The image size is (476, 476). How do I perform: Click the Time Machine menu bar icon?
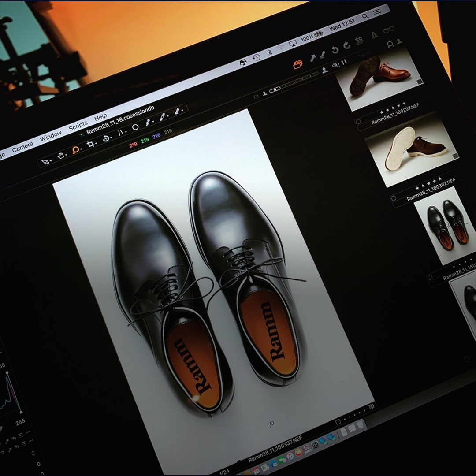click(x=257, y=57)
